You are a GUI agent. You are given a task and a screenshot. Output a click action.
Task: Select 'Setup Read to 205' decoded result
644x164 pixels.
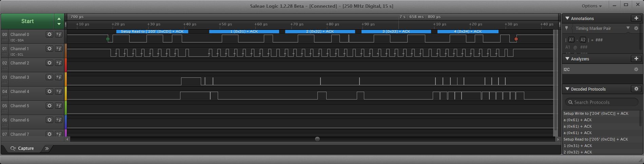(x=596, y=139)
